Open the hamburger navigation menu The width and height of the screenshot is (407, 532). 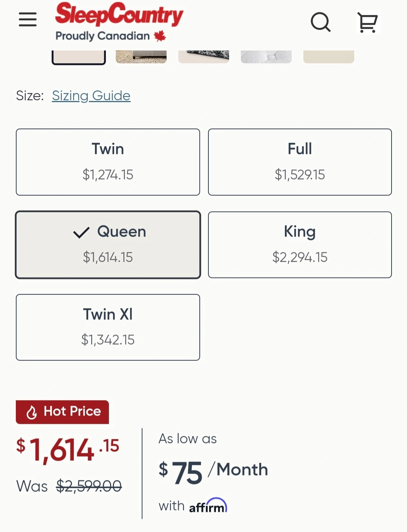click(x=28, y=20)
